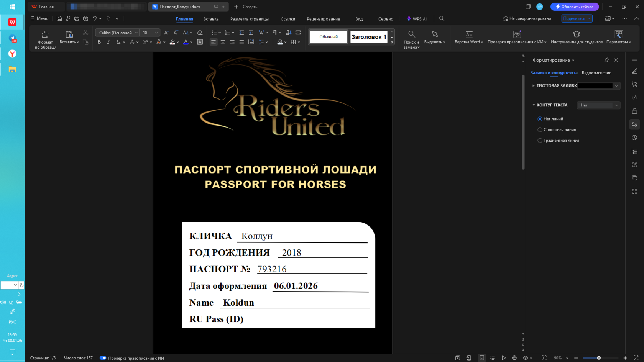The image size is (644, 362).
Task: Click '+ Создать' to create a new document
Action: [x=246, y=7]
